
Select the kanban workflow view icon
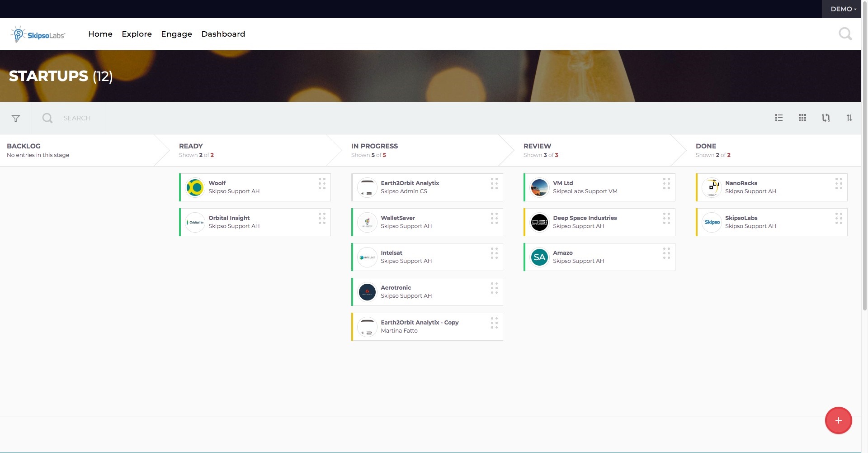click(826, 118)
